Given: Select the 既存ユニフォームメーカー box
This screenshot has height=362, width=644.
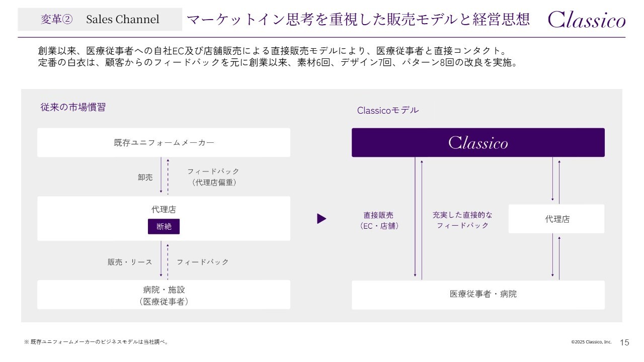Looking at the screenshot, I should coord(164,143).
